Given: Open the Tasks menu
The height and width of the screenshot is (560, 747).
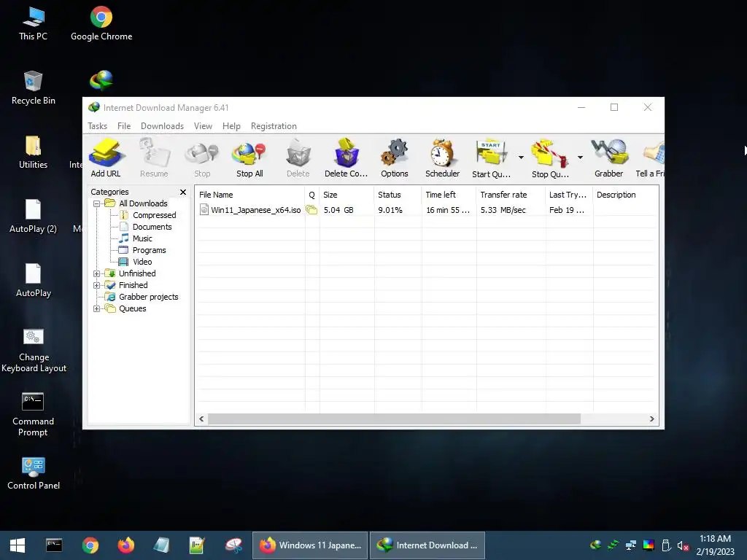Looking at the screenshot, I should (x=97, y=126).
